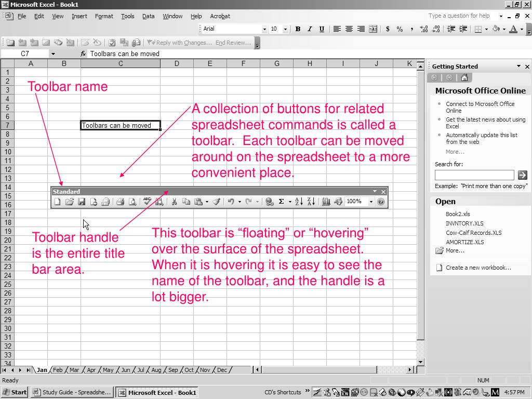
Task: Click Connect to Microsoft Office Online
Action: click(480, 107)
